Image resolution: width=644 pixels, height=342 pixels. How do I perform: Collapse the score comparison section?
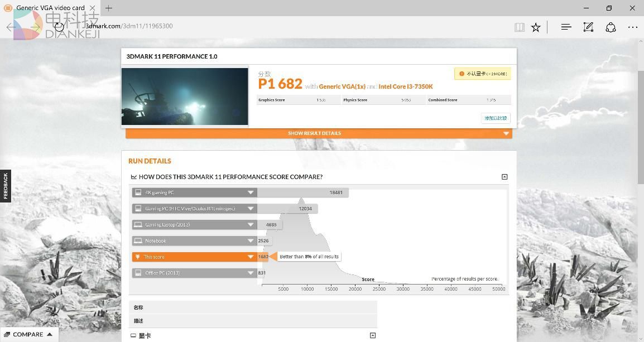coord(504,177)
